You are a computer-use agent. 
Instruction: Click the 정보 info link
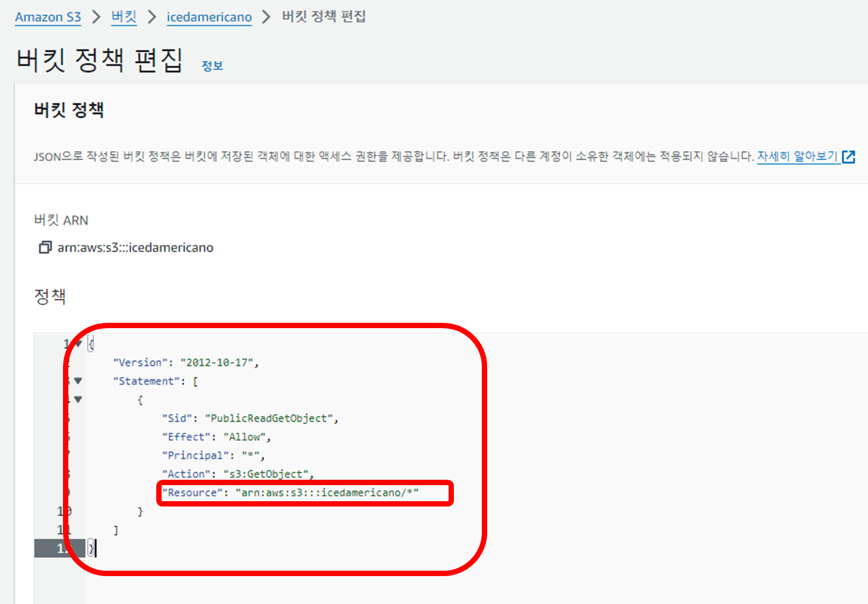212,66
